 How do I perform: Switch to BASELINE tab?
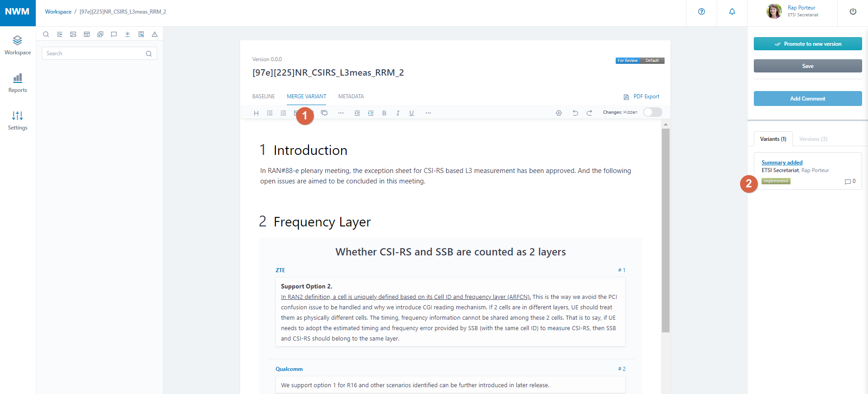tap(264, 96)
